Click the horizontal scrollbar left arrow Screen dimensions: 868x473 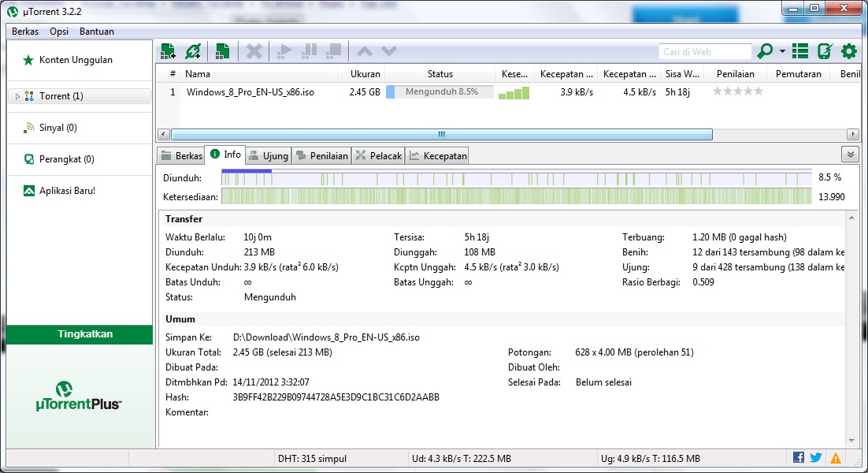pyautogui.click(x=163, y=135)
